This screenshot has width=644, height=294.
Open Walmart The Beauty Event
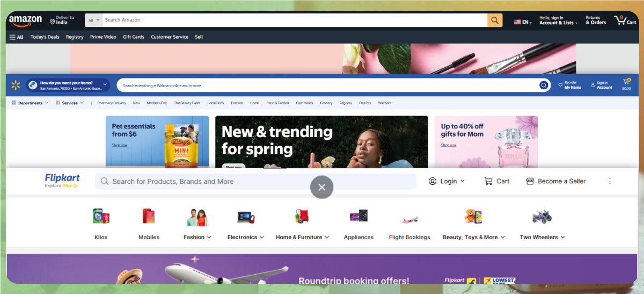(187, 103)
